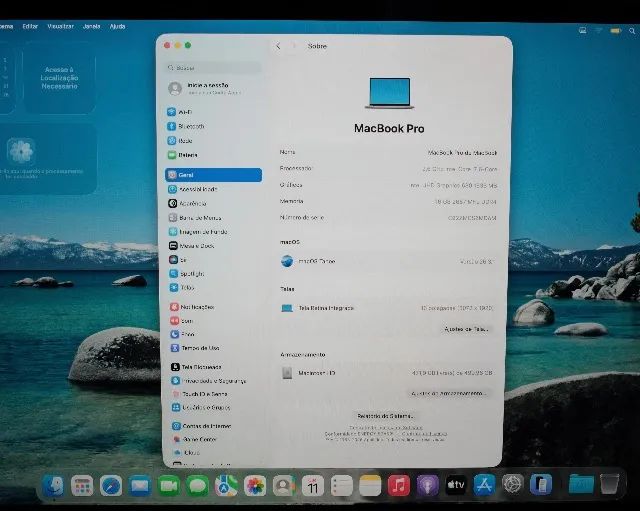Open Som settings in the sidebar
The image size is (640, 511).
coord(181,321)
